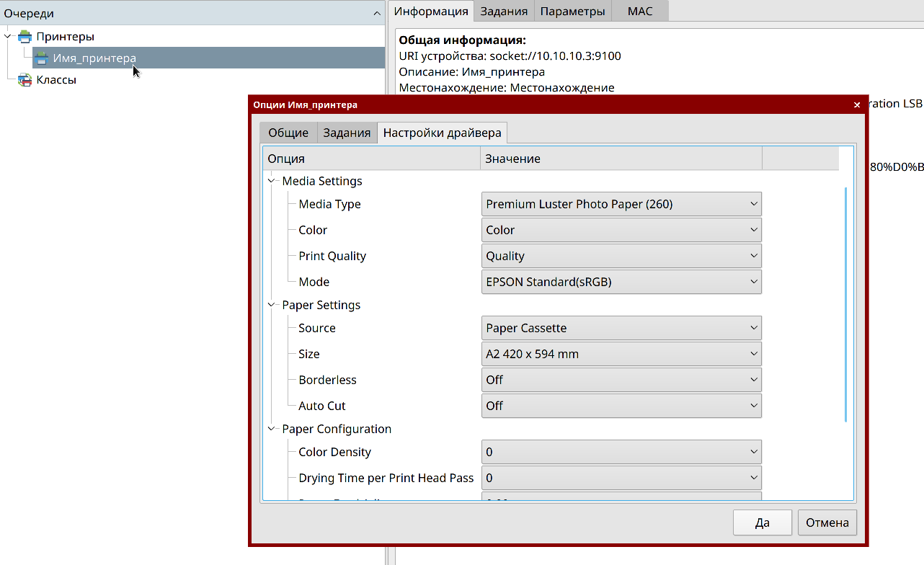Collapse the Media Settings group
This screenshot has width=924, height=565.
click(272, 181)
